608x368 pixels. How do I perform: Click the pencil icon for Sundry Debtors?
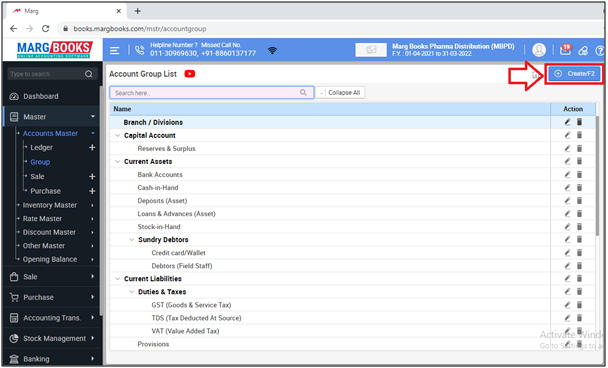[x=567, y=240]
